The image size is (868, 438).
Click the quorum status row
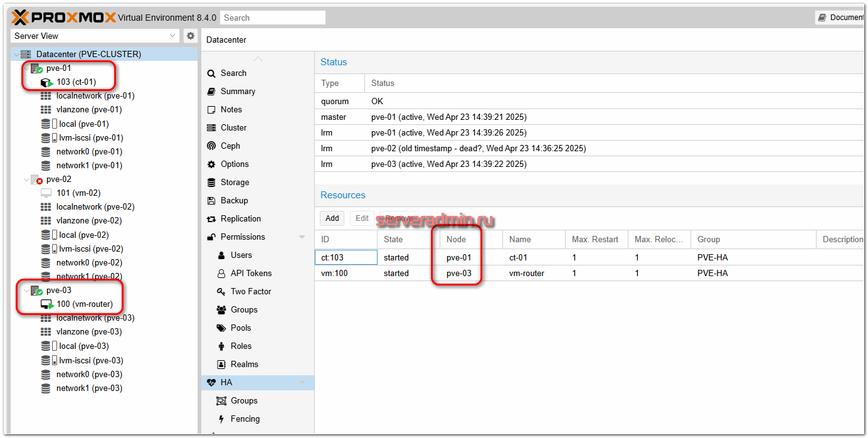[591, 101]
